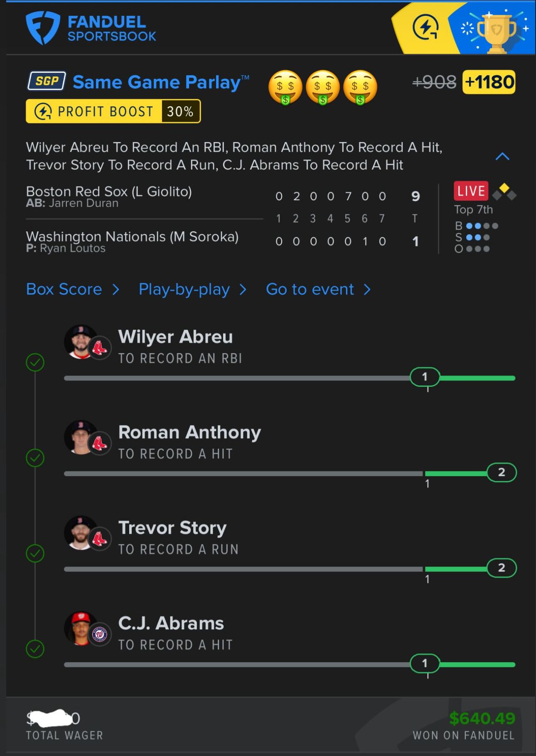Collapse the parlay details chevron
Image resolution: width=536 pixels, height=756 pixels.
(x=502, y=157)
